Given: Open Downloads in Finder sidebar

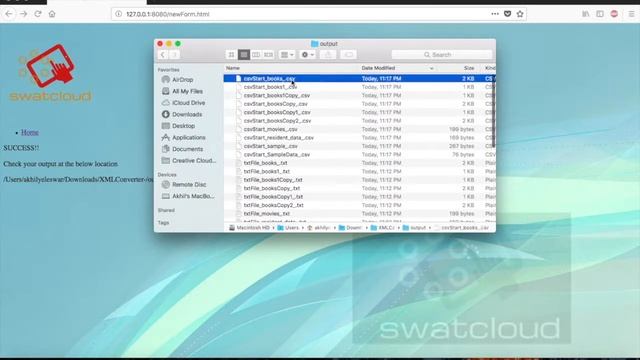Looking at the screenshot, I should pyautogui.click(x=187, y=114).
